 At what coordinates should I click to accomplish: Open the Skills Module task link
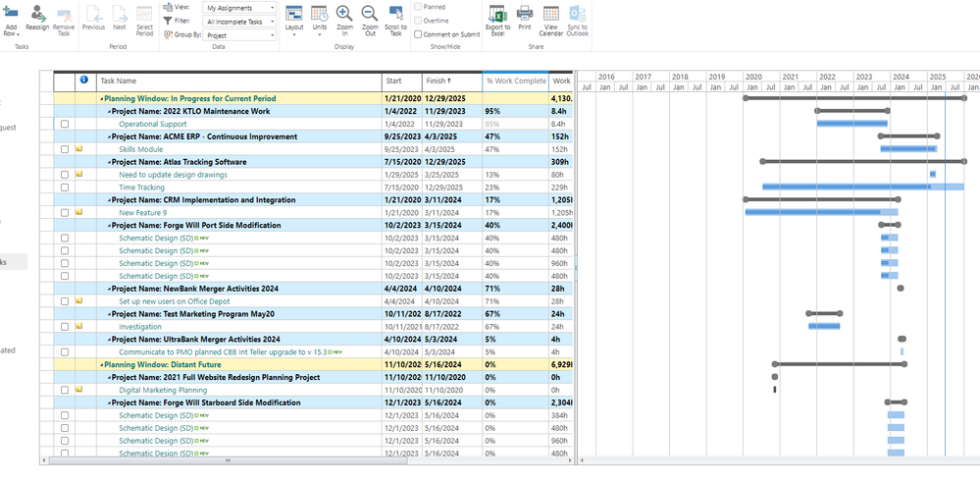click(141, 149)
